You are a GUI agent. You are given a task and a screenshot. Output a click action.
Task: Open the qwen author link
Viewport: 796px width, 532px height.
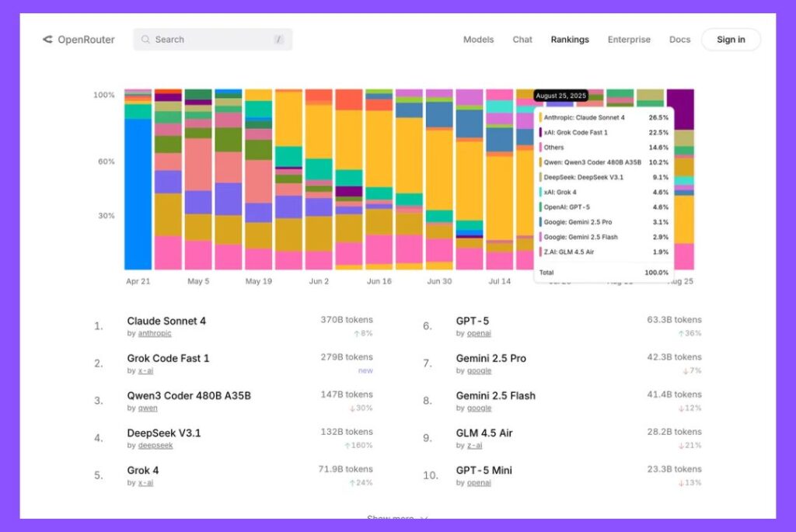pyautogui.click(x=148, y=408)
